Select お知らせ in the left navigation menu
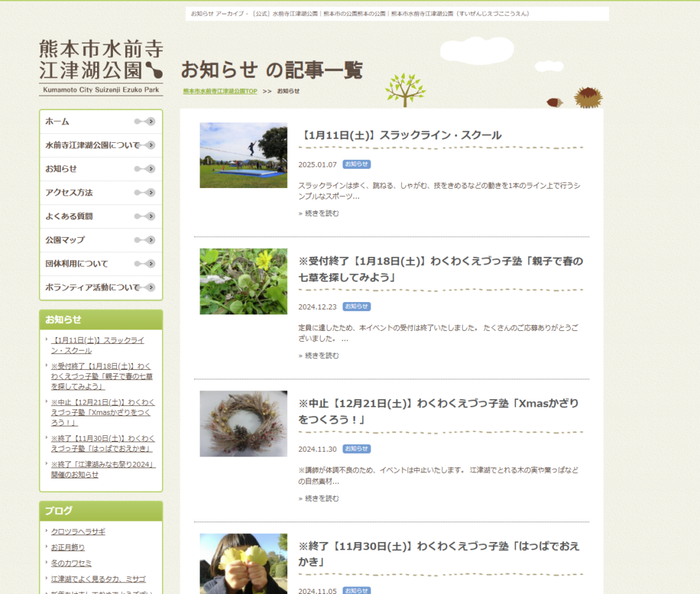 tap(101, 169)
